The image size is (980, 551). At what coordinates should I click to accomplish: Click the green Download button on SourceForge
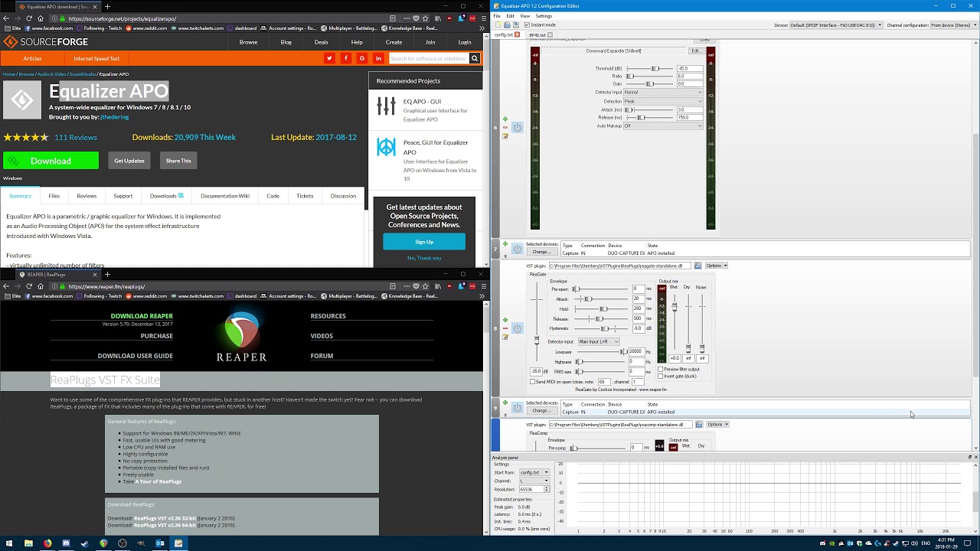pyautogui.click(x=51, y=161)
